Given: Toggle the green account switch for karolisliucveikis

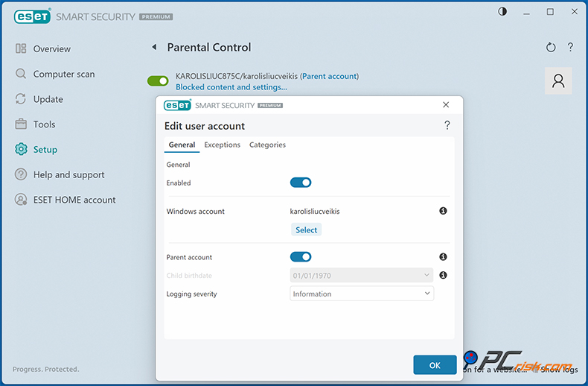Looking at the screenshot, I should (x=158, y=81).
